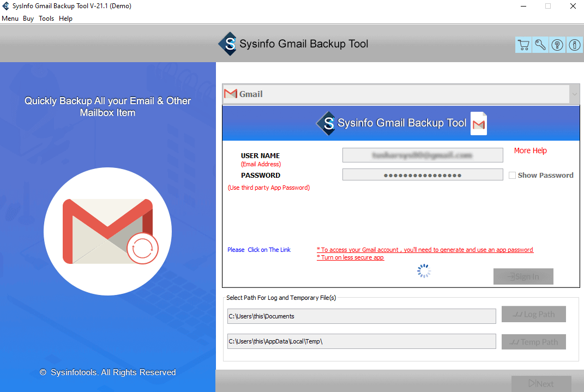Open the Tools menu
Viewport: 584px width, 392px height.
(46, 19)
